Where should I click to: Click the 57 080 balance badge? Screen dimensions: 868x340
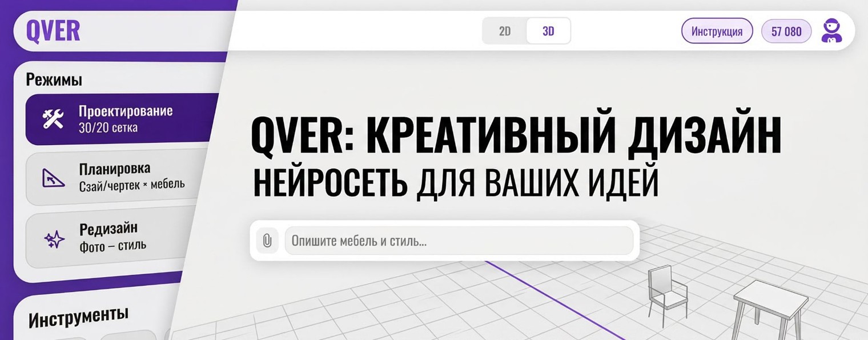[786, 31]
